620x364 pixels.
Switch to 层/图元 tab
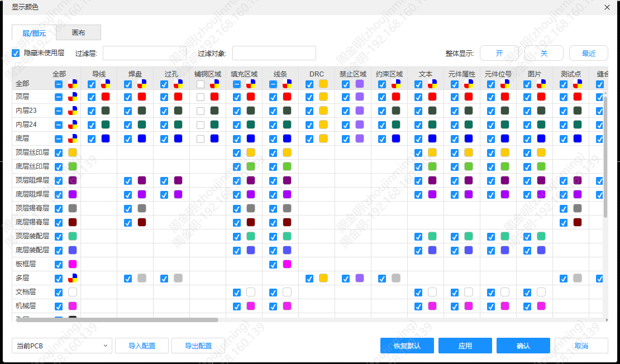(x=34, y=33)
